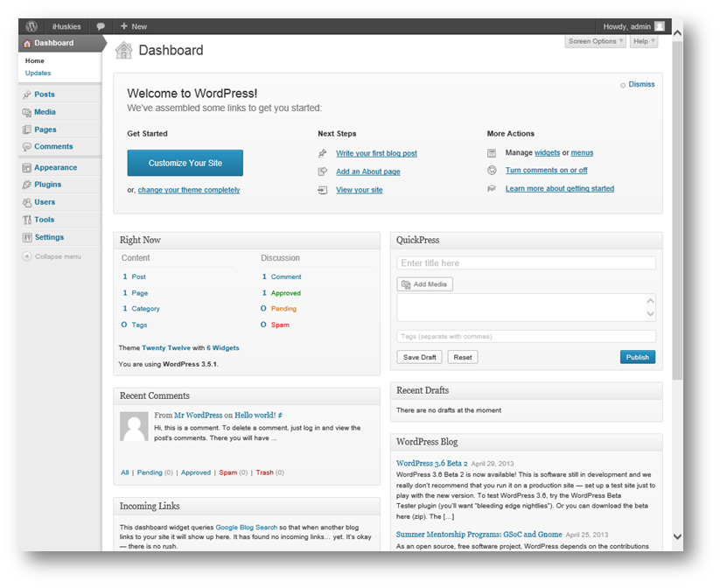Click the Media icon in sidebar
720x588 pixels.
(27, 112)
